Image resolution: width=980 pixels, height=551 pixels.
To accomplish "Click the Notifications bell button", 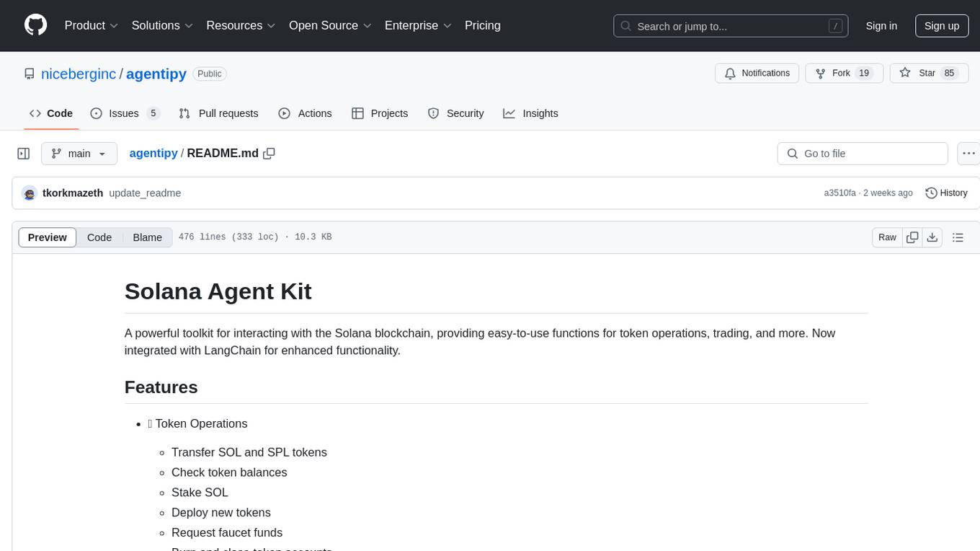I will pos(757,74).
